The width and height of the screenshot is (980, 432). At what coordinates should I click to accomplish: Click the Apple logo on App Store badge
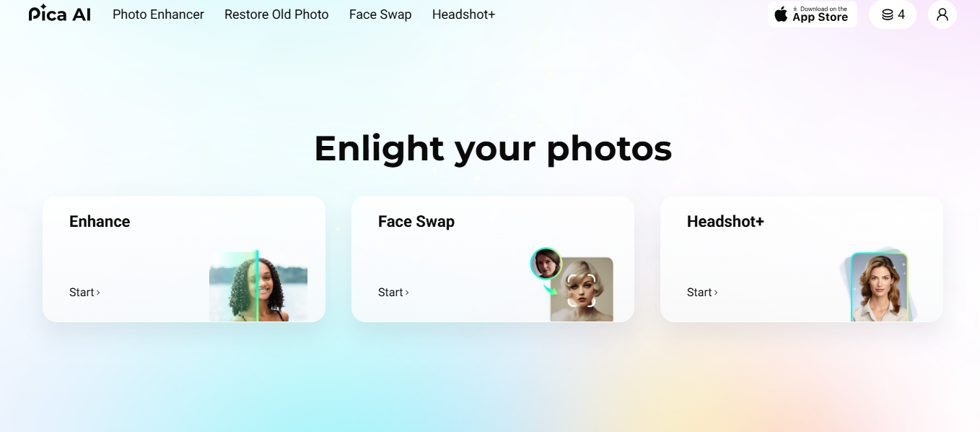(x=781, y=14)
